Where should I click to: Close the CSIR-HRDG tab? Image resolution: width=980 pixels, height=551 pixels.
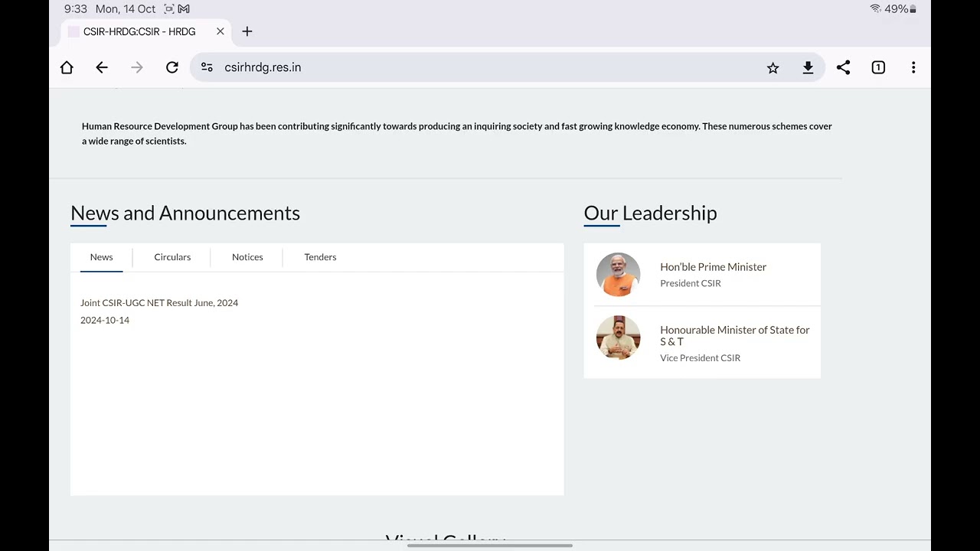(x=220, y=31)
